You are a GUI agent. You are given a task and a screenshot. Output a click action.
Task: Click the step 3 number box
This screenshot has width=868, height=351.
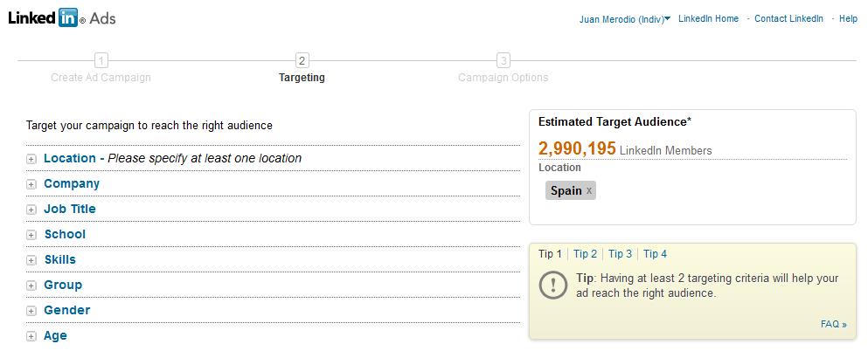[x=503, y=59]
